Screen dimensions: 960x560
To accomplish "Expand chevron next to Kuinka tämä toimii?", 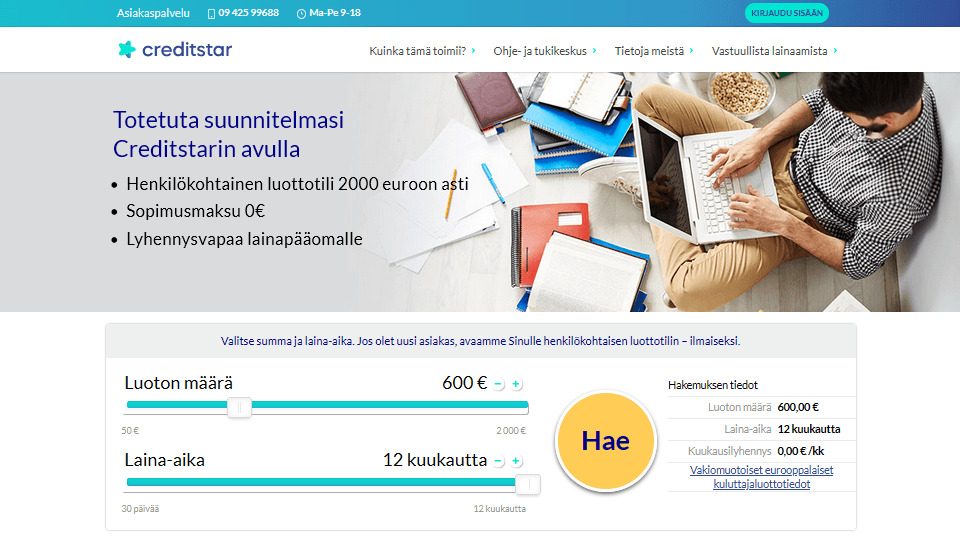I will click(473, 51).
